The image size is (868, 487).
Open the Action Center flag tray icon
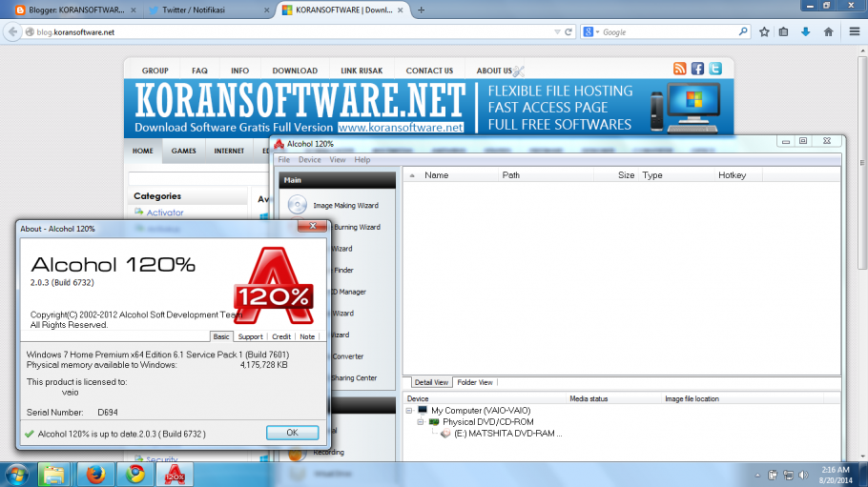pyautogui.click(x=773, y=476)
